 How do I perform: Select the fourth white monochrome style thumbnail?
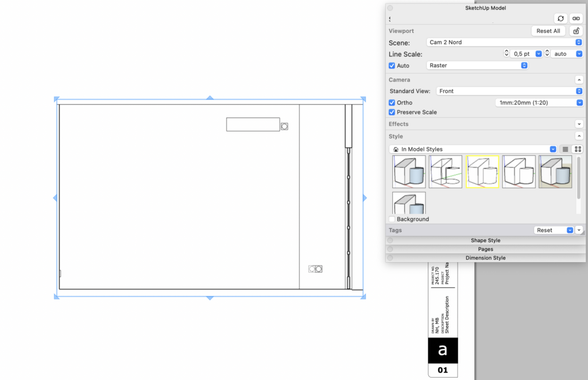(x=519, y=171)
